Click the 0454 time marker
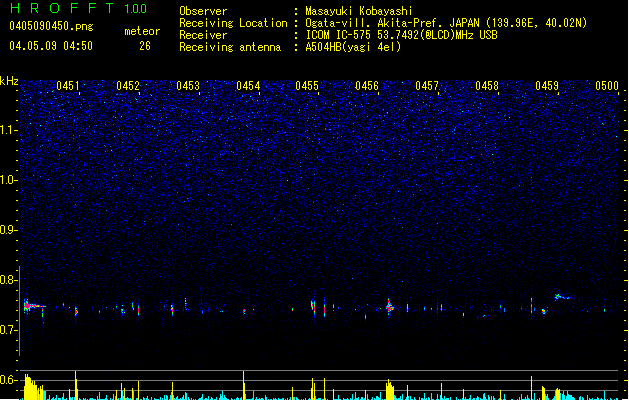Viewport: 629px width, 400px height. coord(248,86)
